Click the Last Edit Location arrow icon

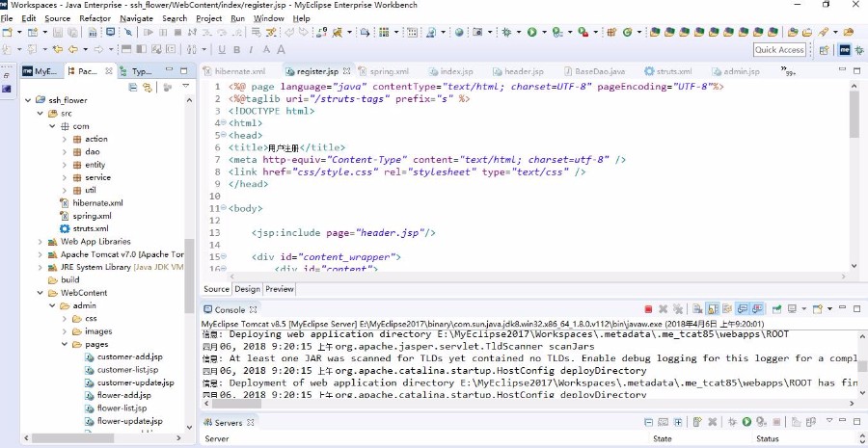click(x=57, y=50)
